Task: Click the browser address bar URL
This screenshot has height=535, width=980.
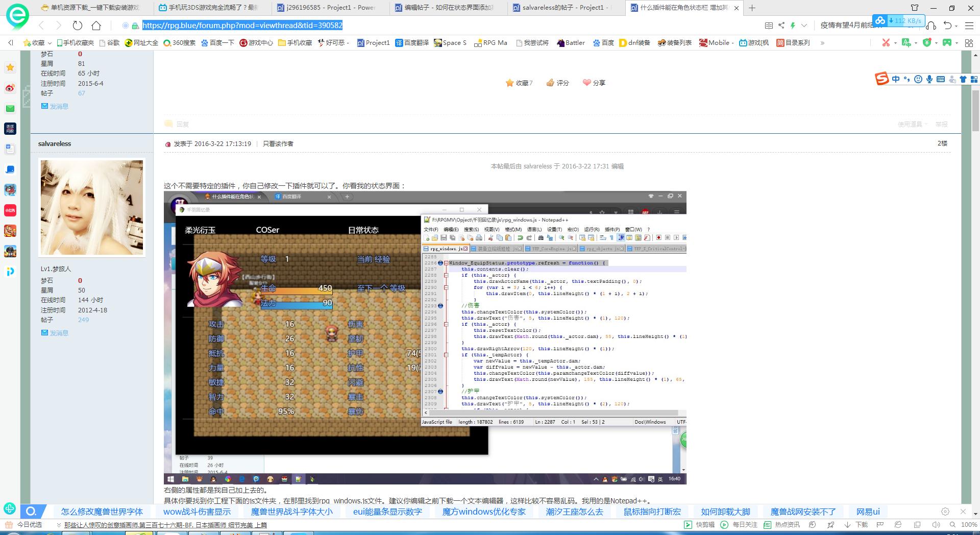Action: tap(242, 26)
